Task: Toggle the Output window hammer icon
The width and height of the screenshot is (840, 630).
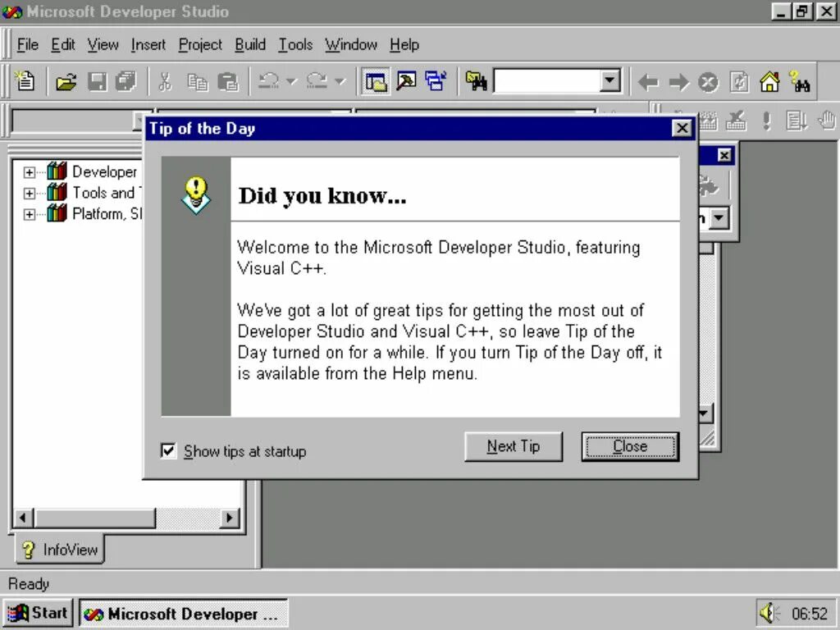Action: [x=406, y=82]
